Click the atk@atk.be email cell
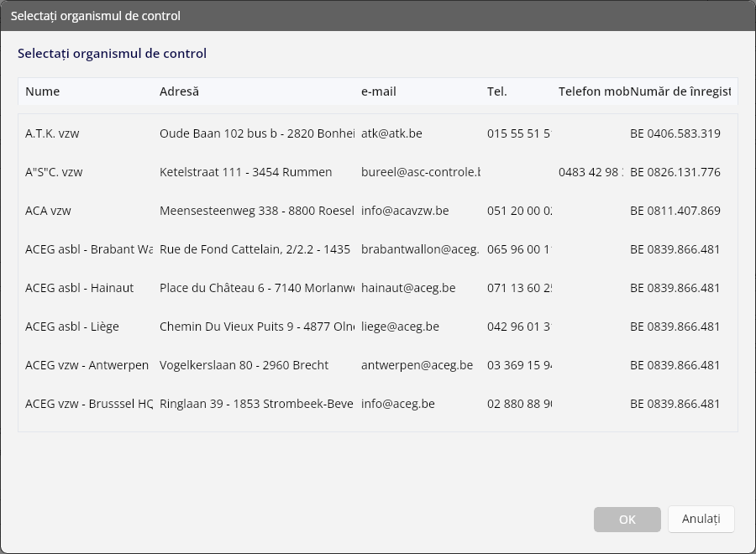 coord(391,133)
